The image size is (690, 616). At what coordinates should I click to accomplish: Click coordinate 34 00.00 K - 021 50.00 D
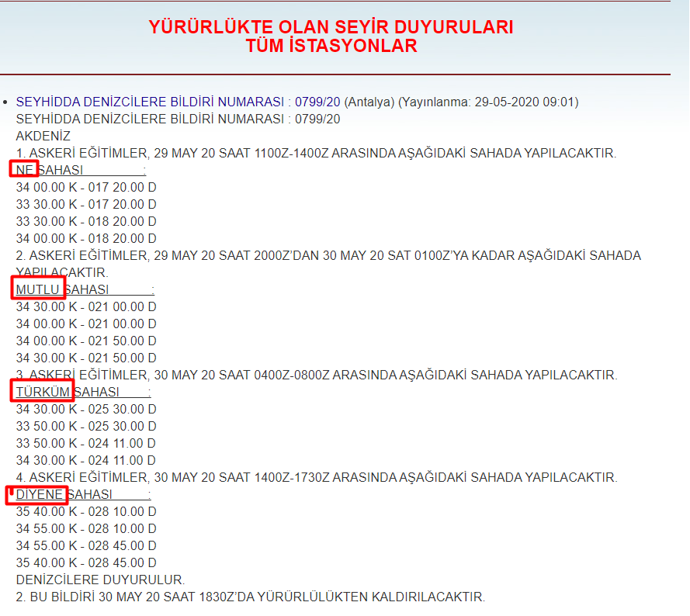pos(86,341)
